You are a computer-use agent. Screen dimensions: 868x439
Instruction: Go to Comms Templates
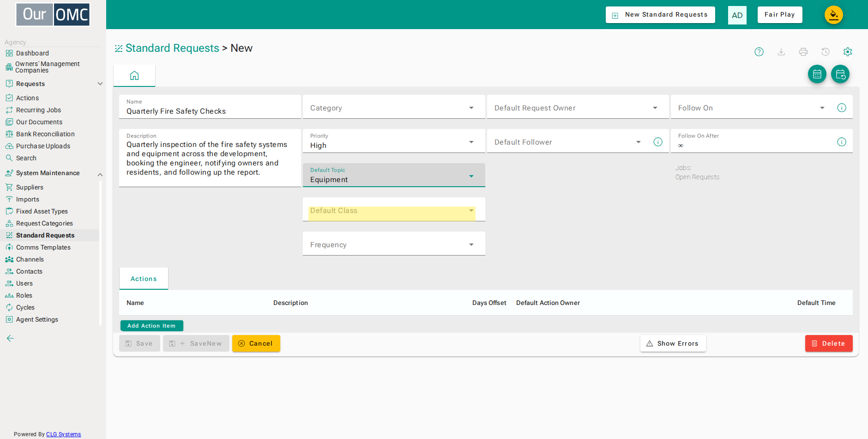point(43,247)
